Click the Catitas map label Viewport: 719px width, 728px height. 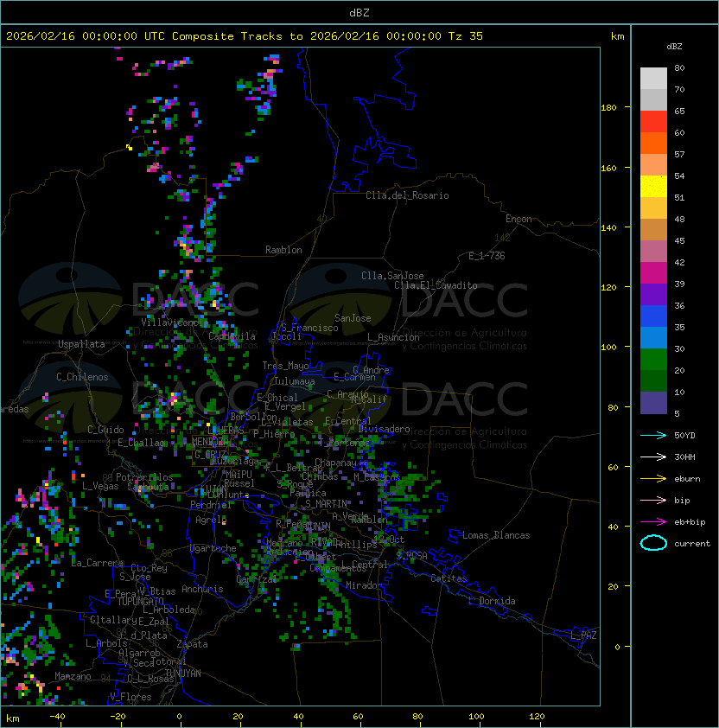click(449, 578)
